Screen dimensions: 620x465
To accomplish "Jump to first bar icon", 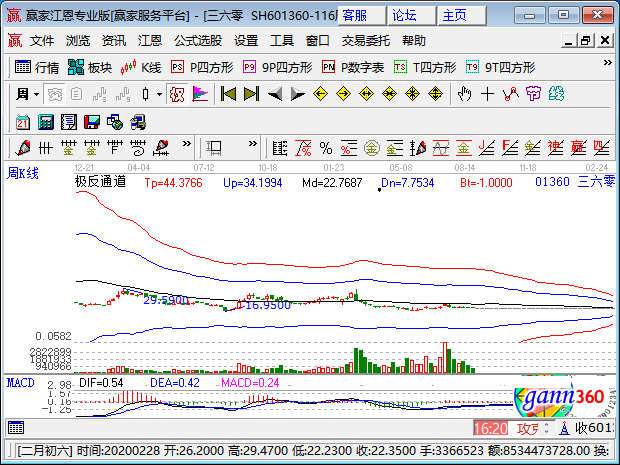I will click(x=228, y=94).
